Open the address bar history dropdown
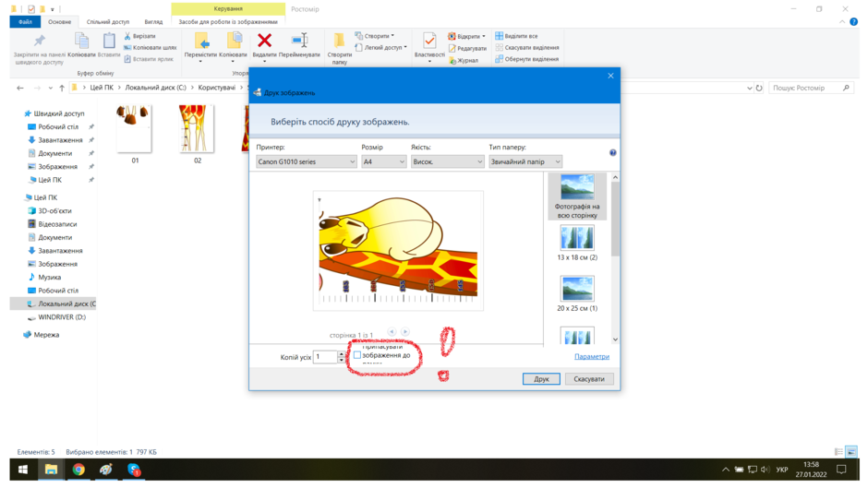868x488 pixels. 750,88
